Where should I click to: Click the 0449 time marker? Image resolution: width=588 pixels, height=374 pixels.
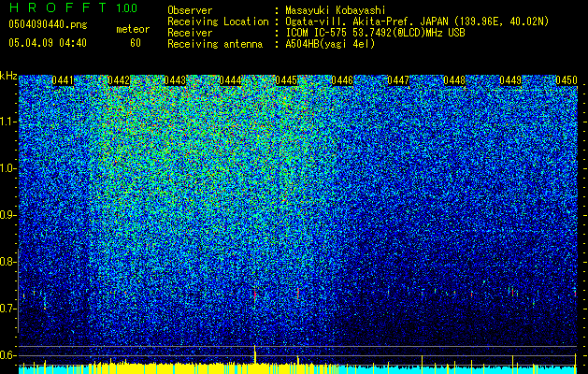[x=510, y=80]
